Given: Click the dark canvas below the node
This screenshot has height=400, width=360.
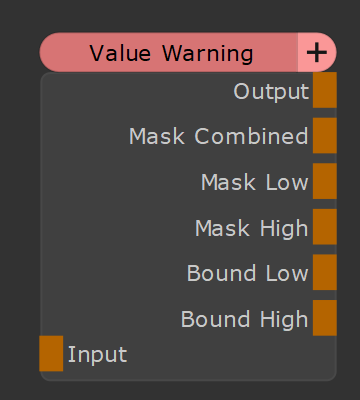Looking at the screenshot, I should click(x=180, y=391).
